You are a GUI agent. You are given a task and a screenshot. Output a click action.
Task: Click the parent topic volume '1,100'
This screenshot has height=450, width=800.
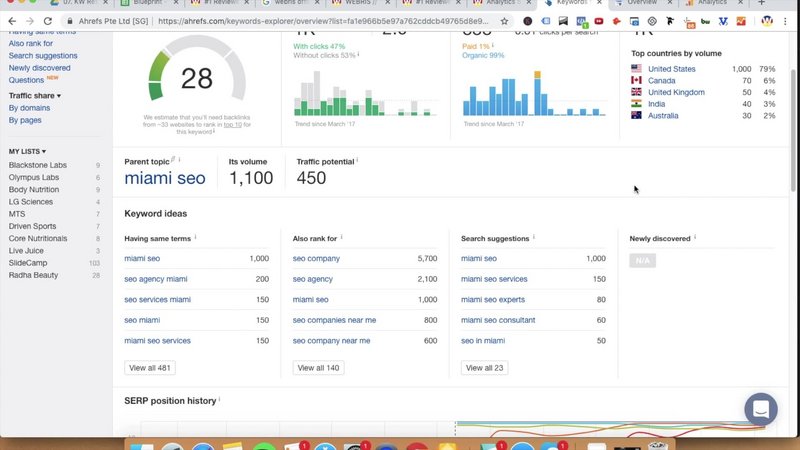coord(251,178)
